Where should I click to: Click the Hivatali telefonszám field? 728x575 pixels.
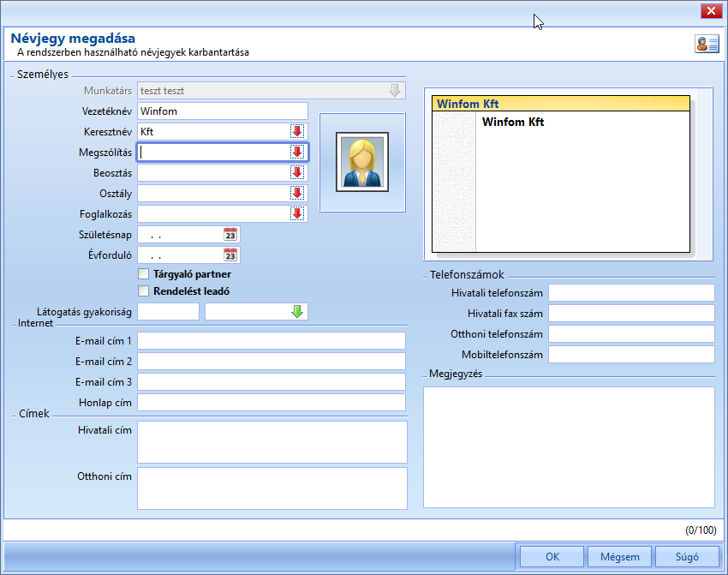click(631, 293)
